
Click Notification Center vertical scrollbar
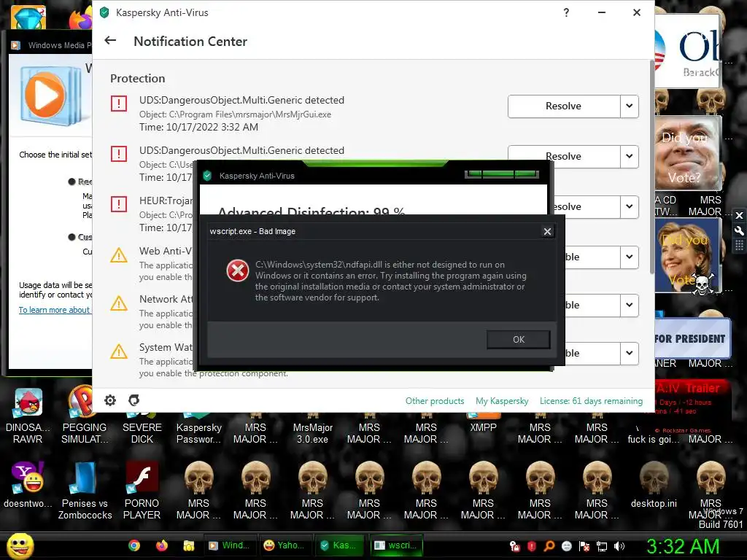[x=651, y=167]
